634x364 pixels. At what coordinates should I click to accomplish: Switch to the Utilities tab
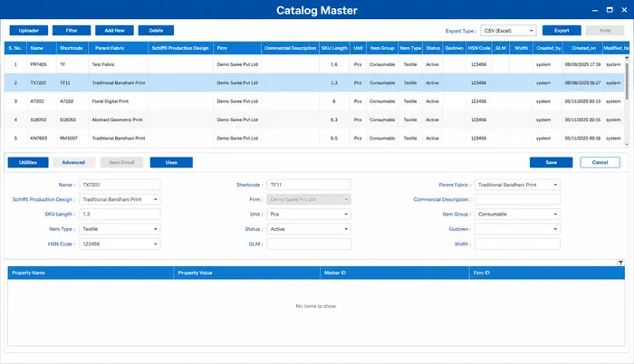click(x=28, y=162)
